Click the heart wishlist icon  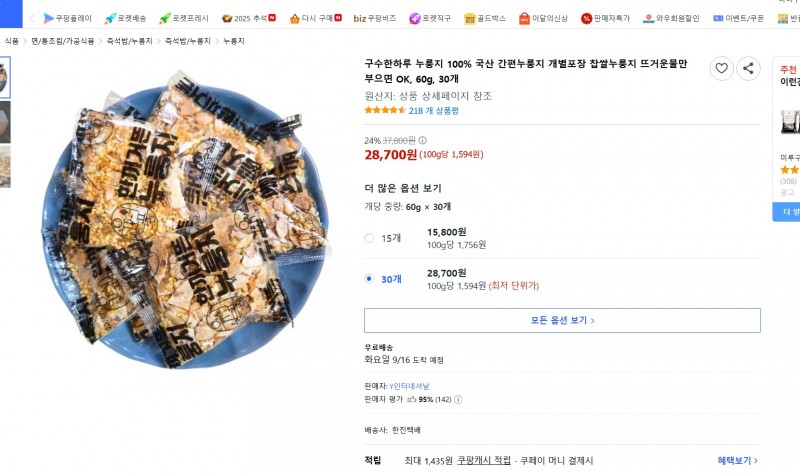(721, 69)
